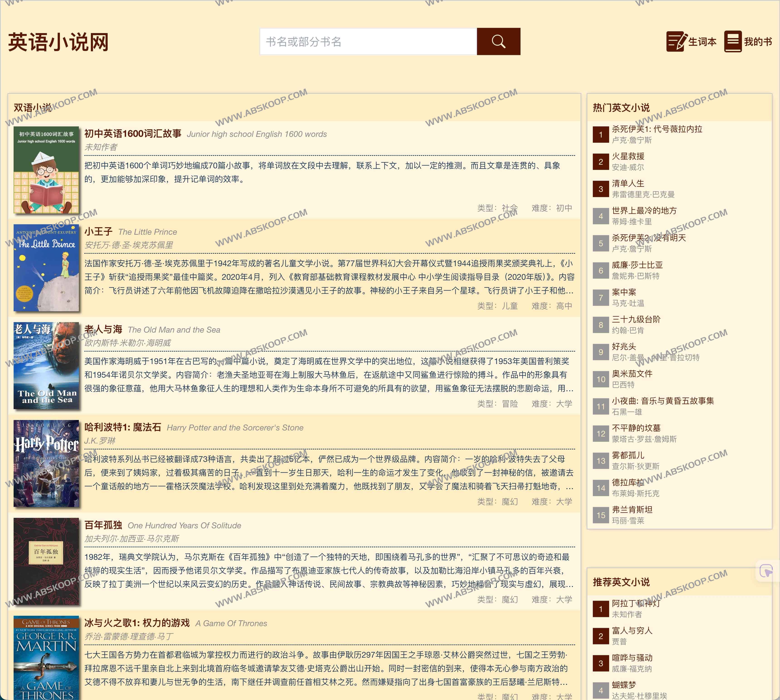
Task: Open 哈利波特1: 魔法石 title link
Action: pyautogui.click(x=123, y=427)
